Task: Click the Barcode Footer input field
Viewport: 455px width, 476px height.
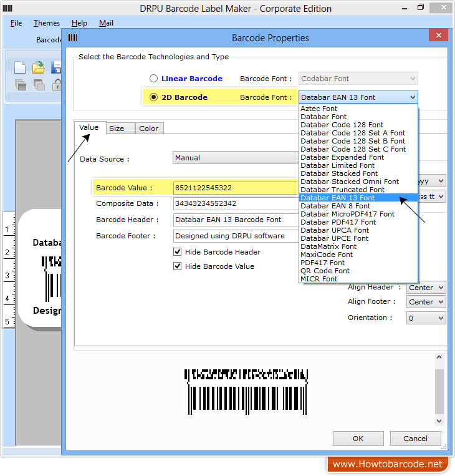Action: (x=236, y=236)
